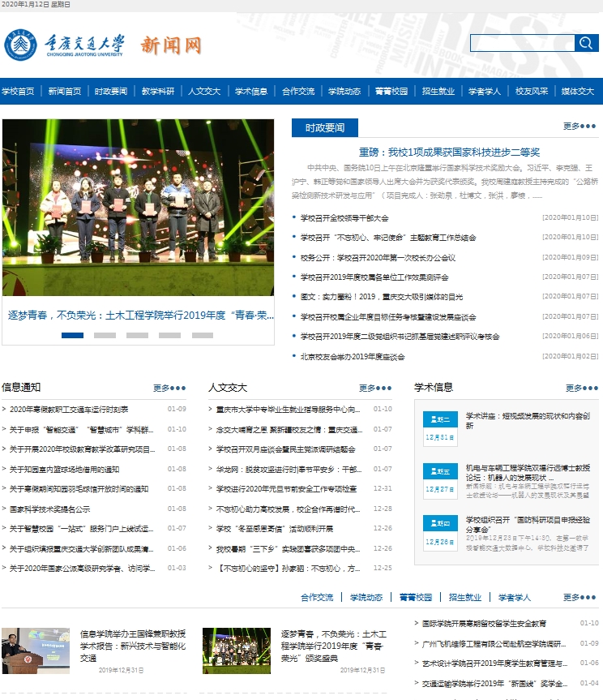Open headline 重磅：我校1项成果获国家科技进步二等奖
Image resolution: width=603 pixels, height=700 pixels.
[449, 152]
